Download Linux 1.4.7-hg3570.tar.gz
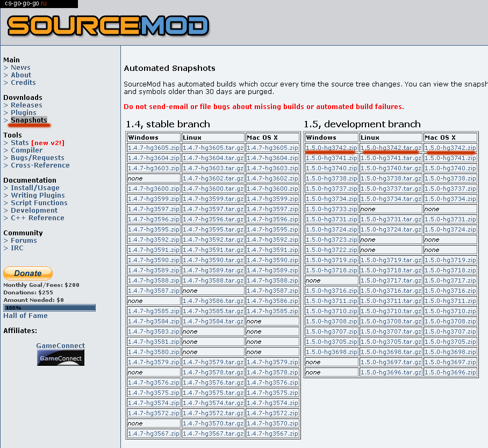The width and height of the screenshot is (488, 448). (213, 423)
